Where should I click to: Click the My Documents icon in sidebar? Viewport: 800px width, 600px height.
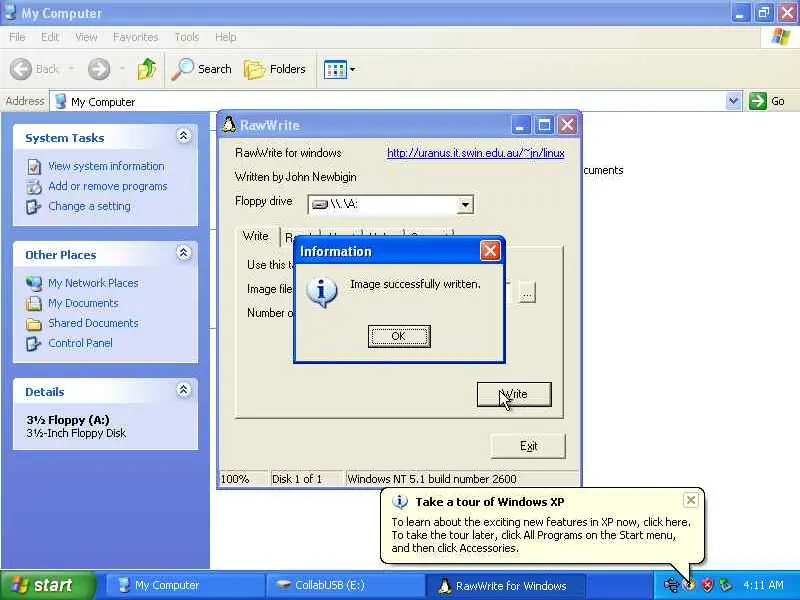pos(34,304)
